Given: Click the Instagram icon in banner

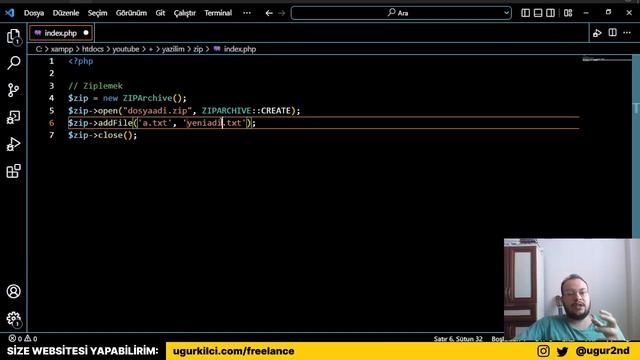Looking at the screenshot, I should pyautogui.click(x=543, y=351).
